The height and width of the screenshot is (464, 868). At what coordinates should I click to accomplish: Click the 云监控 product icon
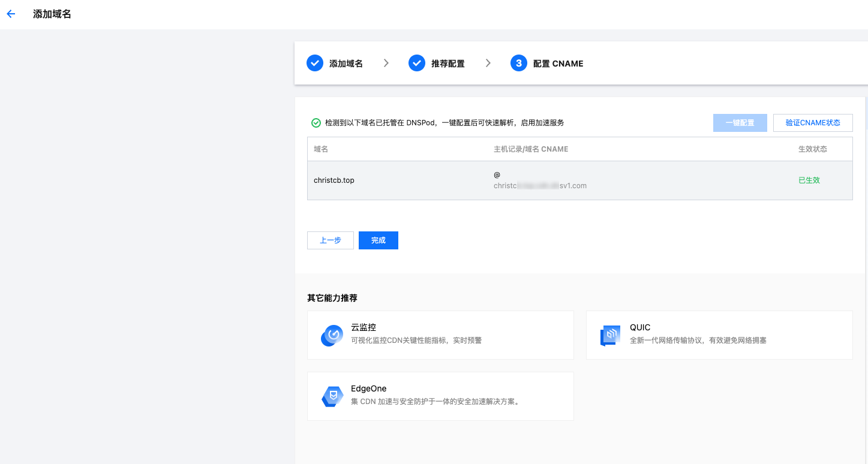point(332,336)
